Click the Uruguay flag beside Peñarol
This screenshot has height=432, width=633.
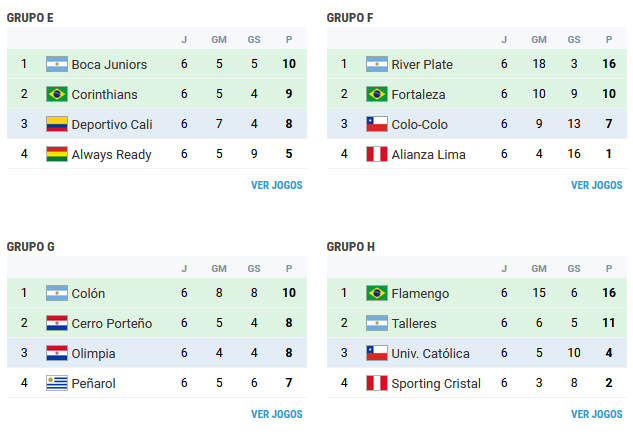point(57,383)
